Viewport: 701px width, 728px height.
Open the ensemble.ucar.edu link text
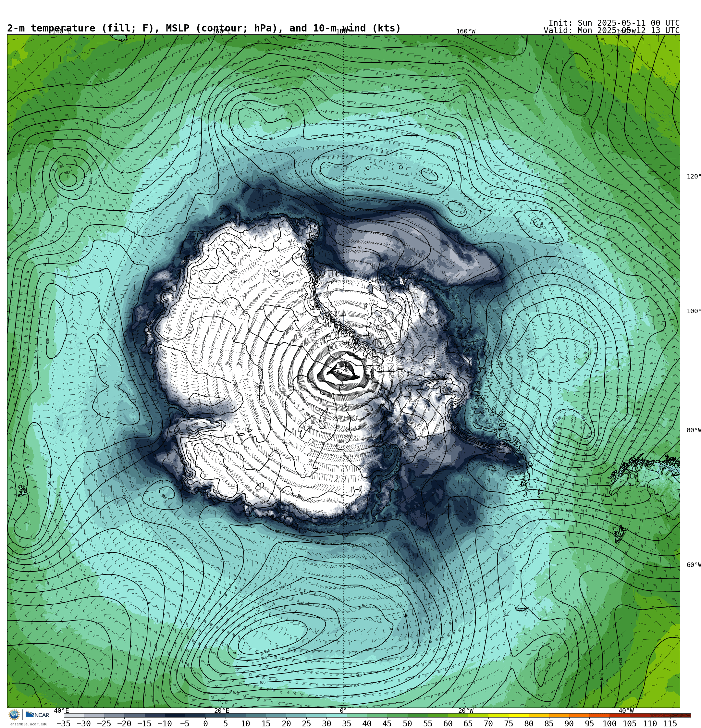29,724
